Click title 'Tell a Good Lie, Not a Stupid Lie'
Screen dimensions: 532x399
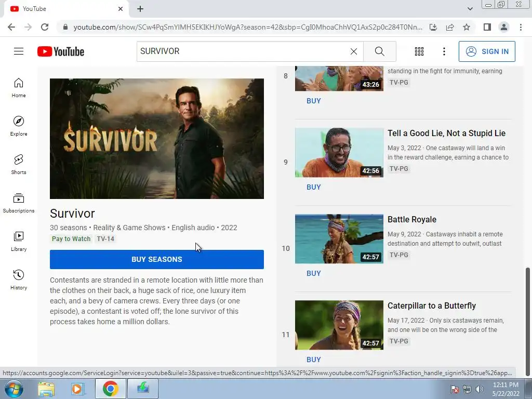[x=446, y=134]
